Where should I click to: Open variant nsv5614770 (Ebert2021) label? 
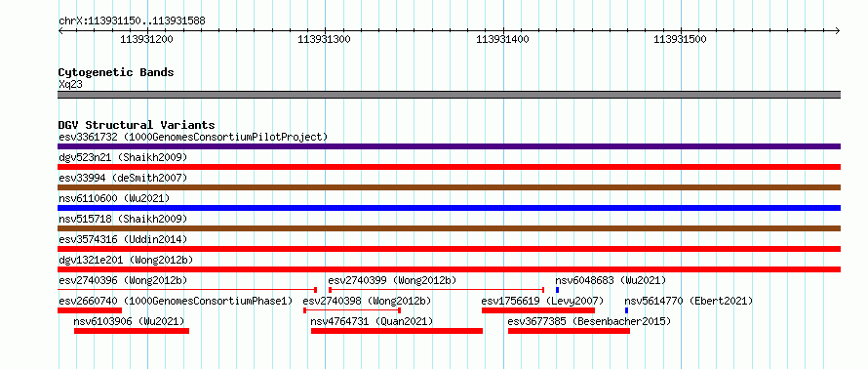[690, 301]
